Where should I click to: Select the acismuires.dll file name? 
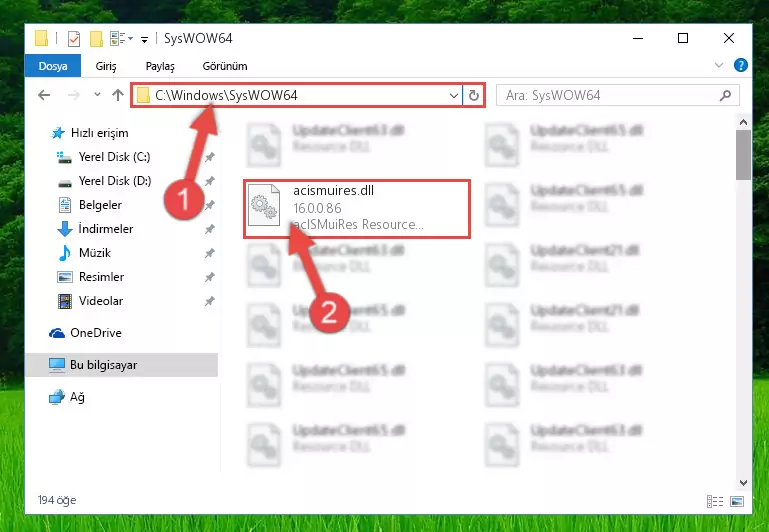tap(333, 190)
